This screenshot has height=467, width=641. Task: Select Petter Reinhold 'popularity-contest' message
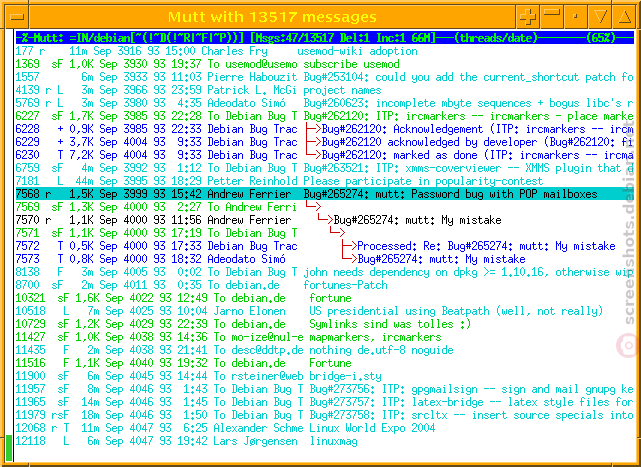coord(325,181)
